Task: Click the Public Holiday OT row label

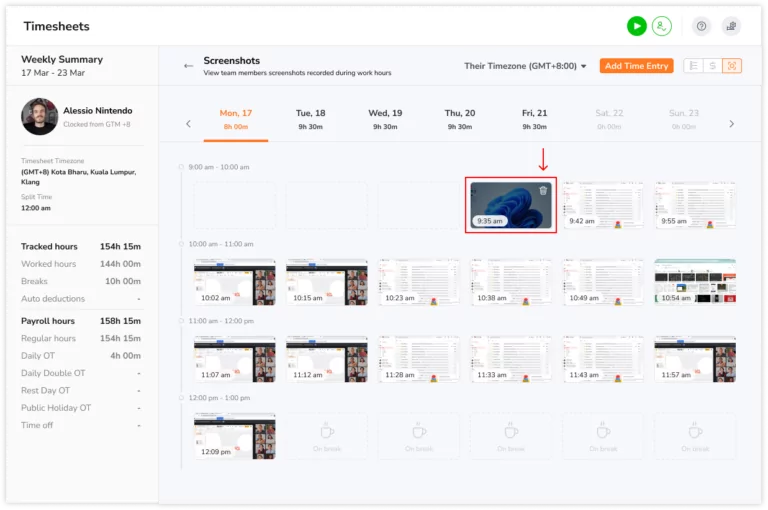Action: point(56,408)
